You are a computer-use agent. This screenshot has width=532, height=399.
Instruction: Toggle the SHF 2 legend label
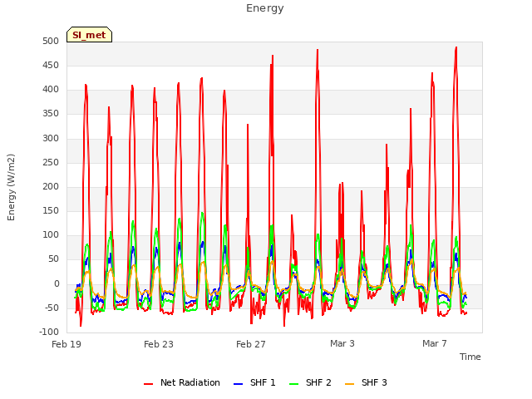[318, 382]
